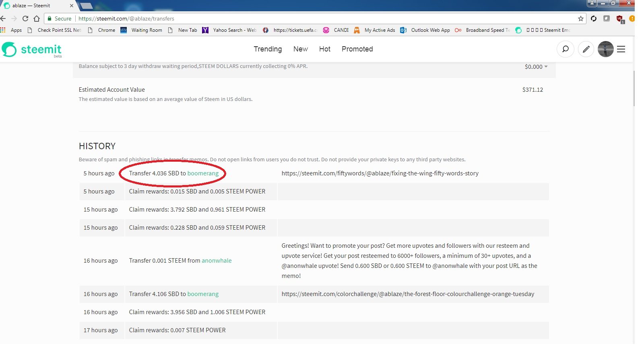The image size is (644, 362).
Task: Click Claim rewards 3.792 SBD row text
Action: (197, 210)
